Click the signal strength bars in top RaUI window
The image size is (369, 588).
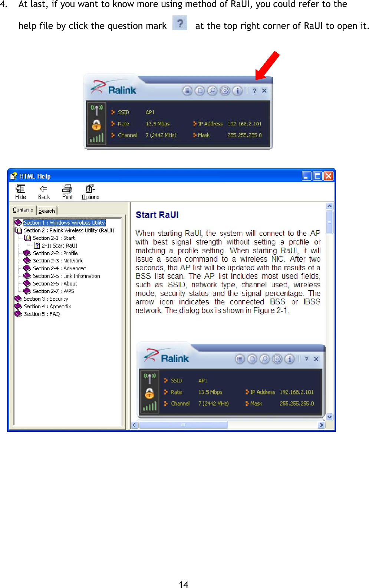(96, 138)
